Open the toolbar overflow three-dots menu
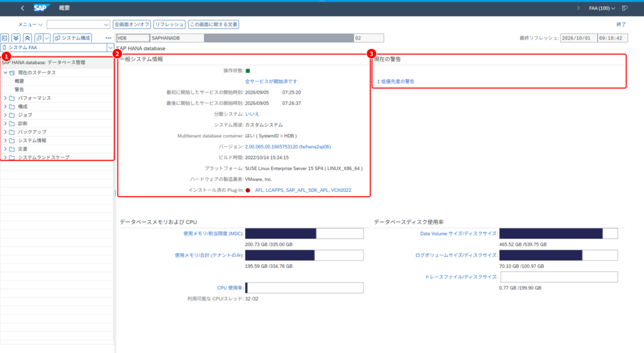 pos(108,38)
